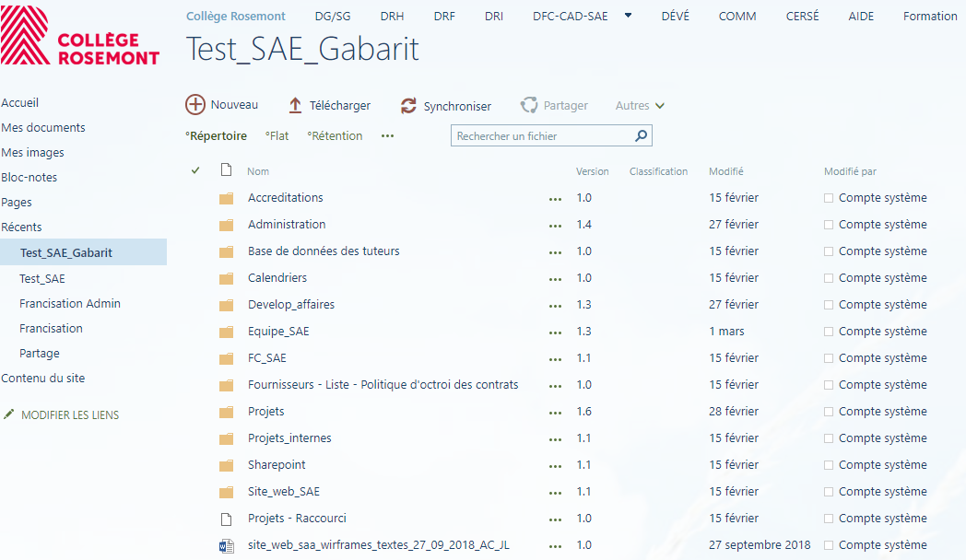Sort by the Modifié column header
966x560 pixels.
pos(725,171)
